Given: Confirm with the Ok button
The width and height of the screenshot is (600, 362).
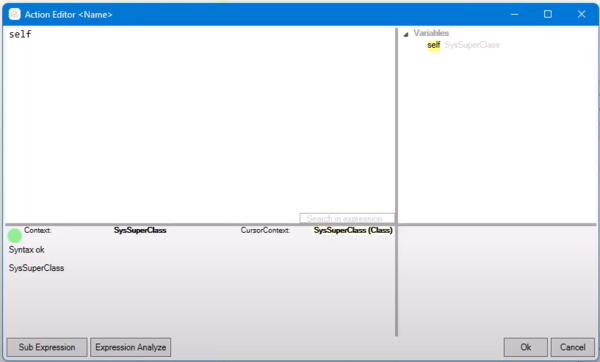Looking at the screenshot, I should tap(525, 347).
